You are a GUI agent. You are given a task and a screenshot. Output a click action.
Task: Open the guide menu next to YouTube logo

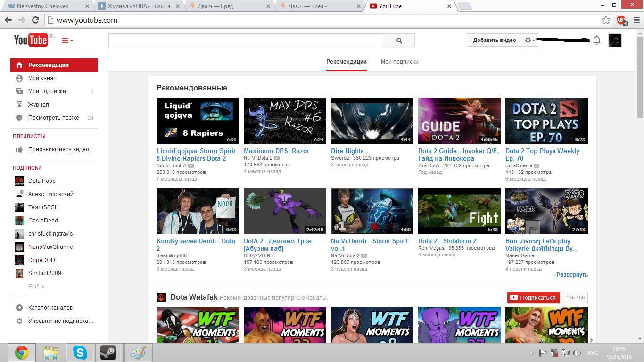point(67,41)
